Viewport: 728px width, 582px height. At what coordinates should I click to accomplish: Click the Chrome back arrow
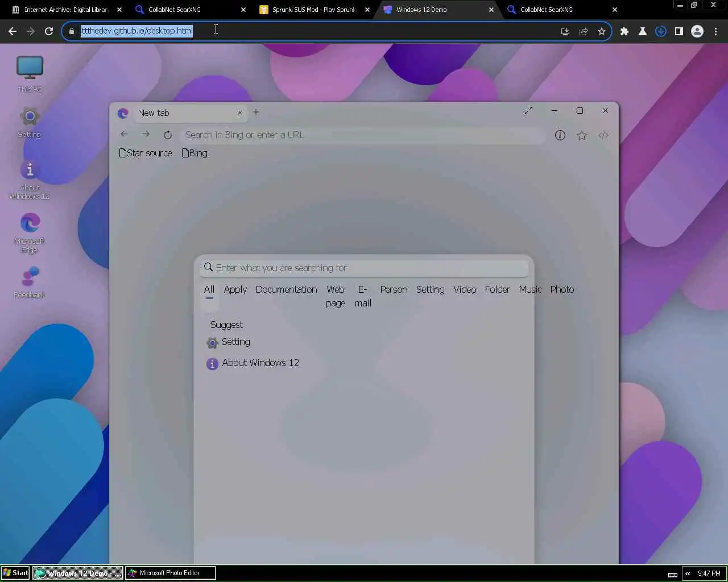[13, 31]
